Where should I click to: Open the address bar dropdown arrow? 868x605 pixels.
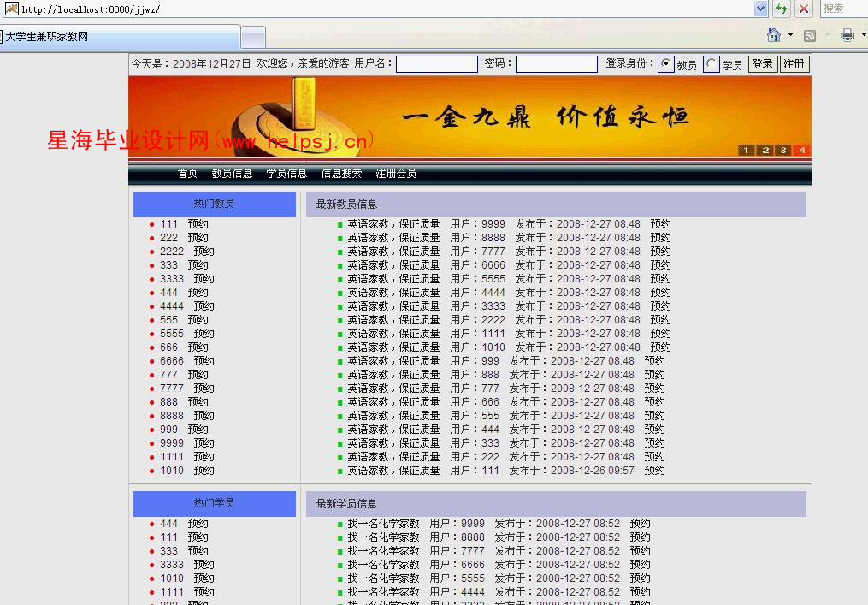coord(760,9)
